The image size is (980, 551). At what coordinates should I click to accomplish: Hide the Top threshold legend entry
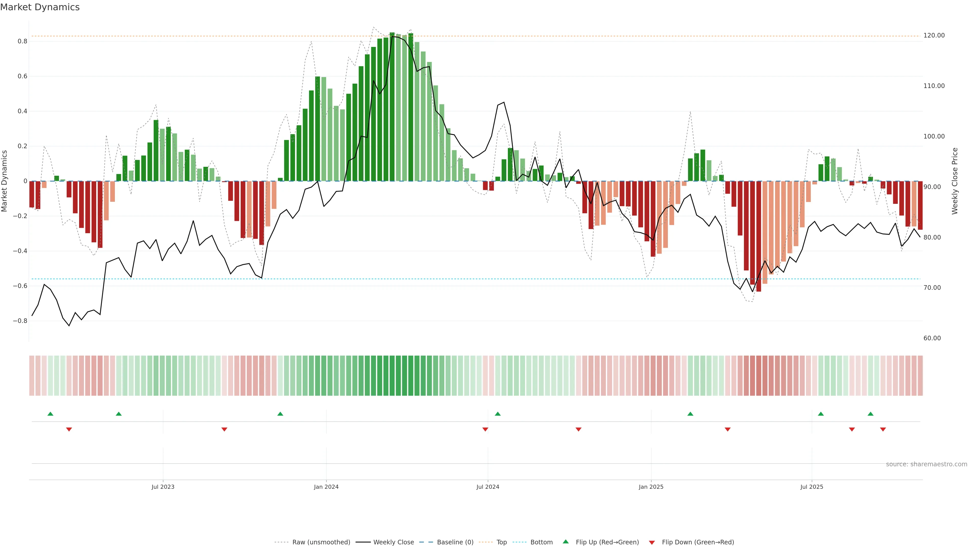[501, 542]
